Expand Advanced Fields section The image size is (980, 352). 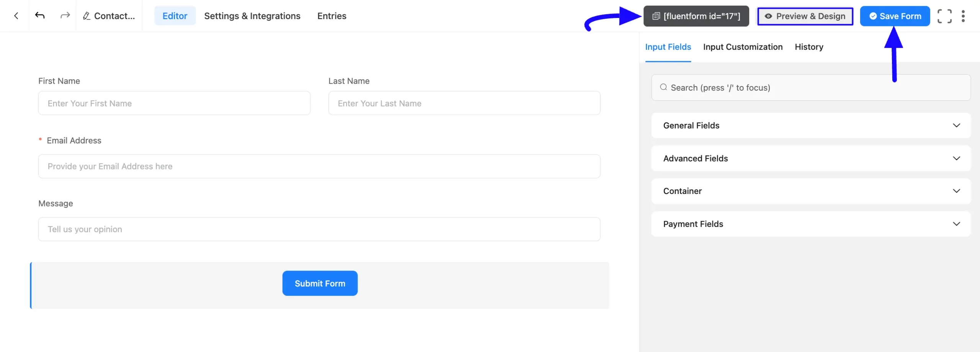tap(811, 158)
